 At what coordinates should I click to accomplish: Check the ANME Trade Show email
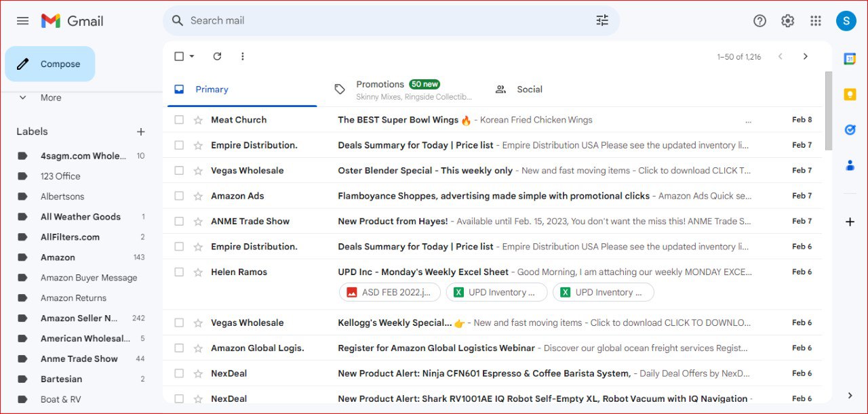click(x=179, y=221)
